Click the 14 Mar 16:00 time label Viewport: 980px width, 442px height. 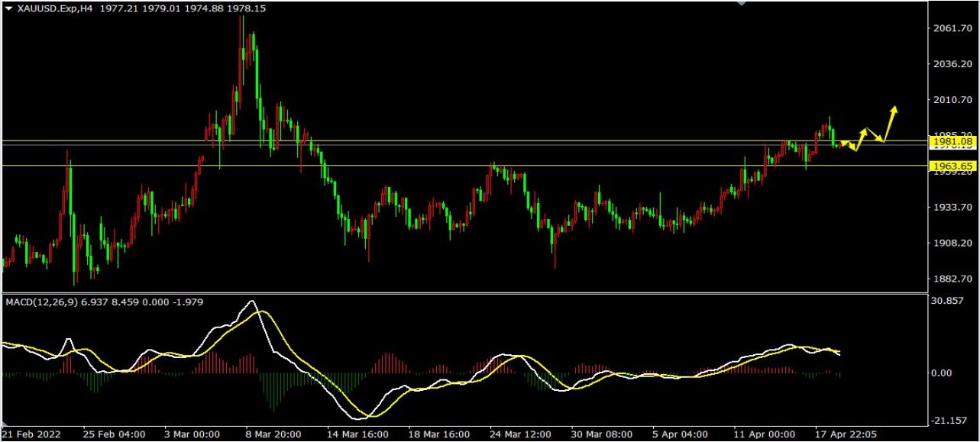click(357, 434)
